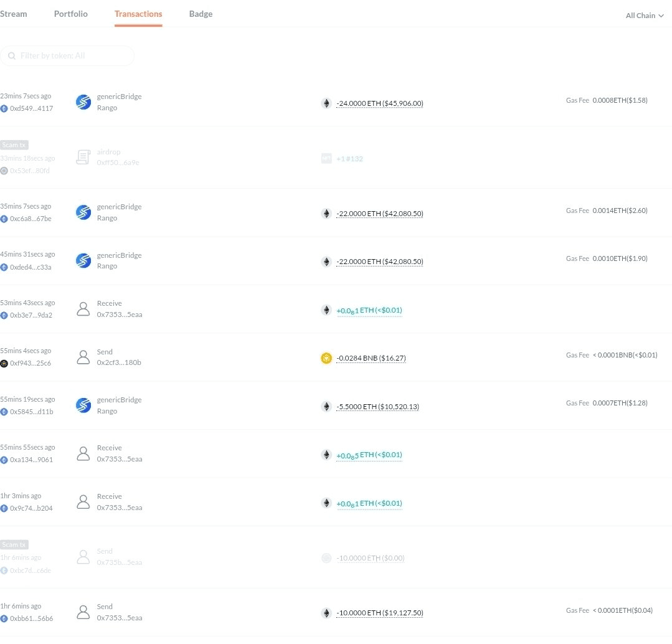
Task: Open address 0x7353...5eaa on 53mins Receive
Action: 120,315
